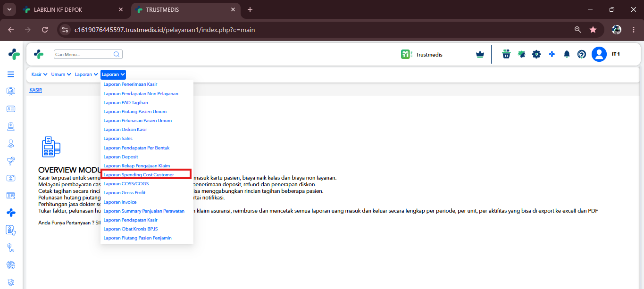Click the pharmacy bowl-and-snake sidebar icon
The height and width of the screenshot is (289, 644).
[x=11, y=161]
